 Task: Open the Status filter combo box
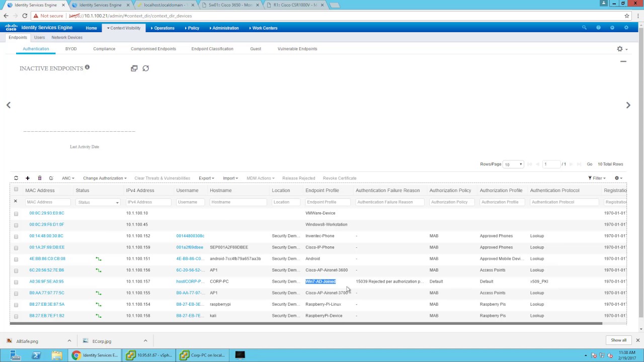coord(98,202)
